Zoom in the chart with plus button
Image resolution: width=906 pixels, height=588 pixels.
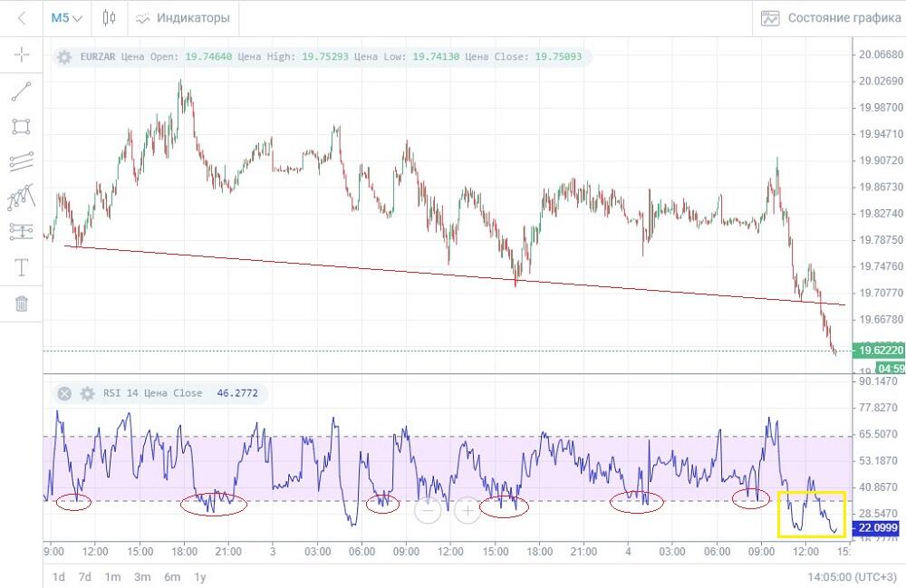point(467,510)
